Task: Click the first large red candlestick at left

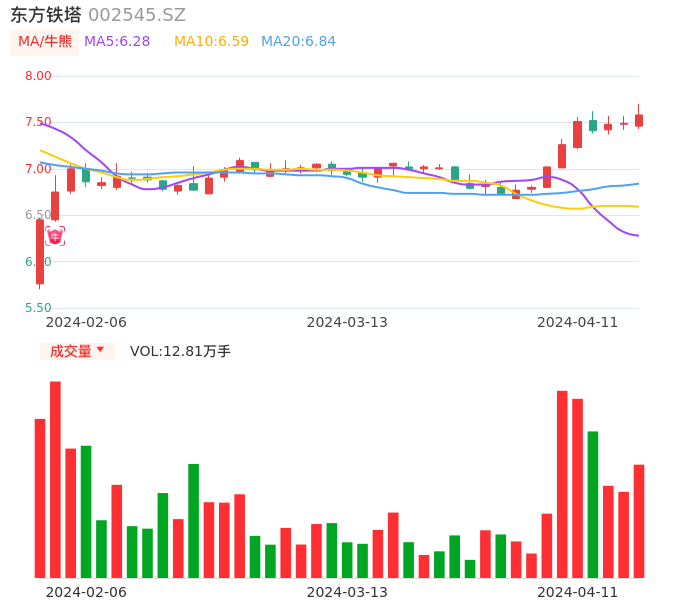Action: 40,252
